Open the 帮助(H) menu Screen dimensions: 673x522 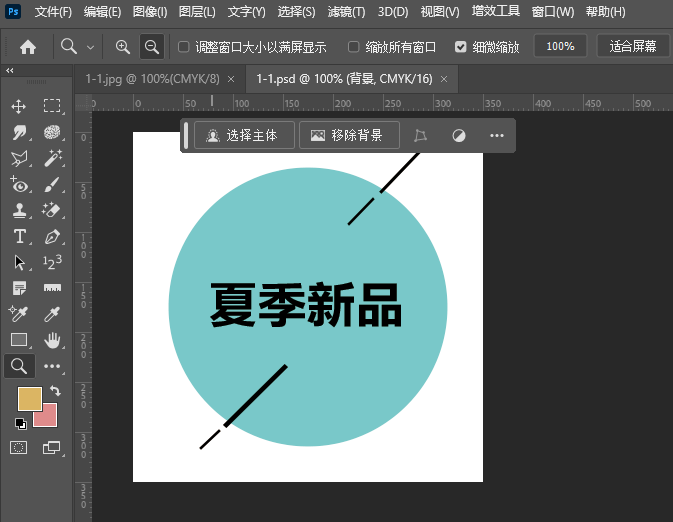[606, 12]
